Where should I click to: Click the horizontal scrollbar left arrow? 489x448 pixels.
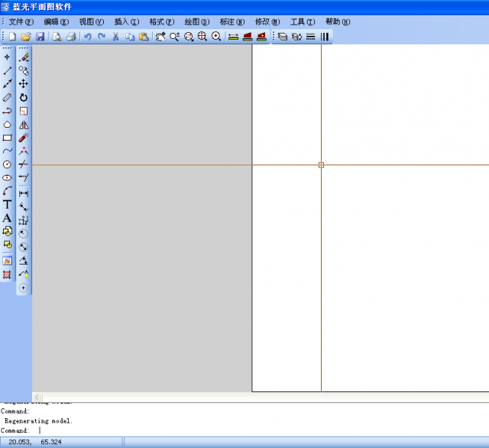pyautogui.click(x=38, y=397)
